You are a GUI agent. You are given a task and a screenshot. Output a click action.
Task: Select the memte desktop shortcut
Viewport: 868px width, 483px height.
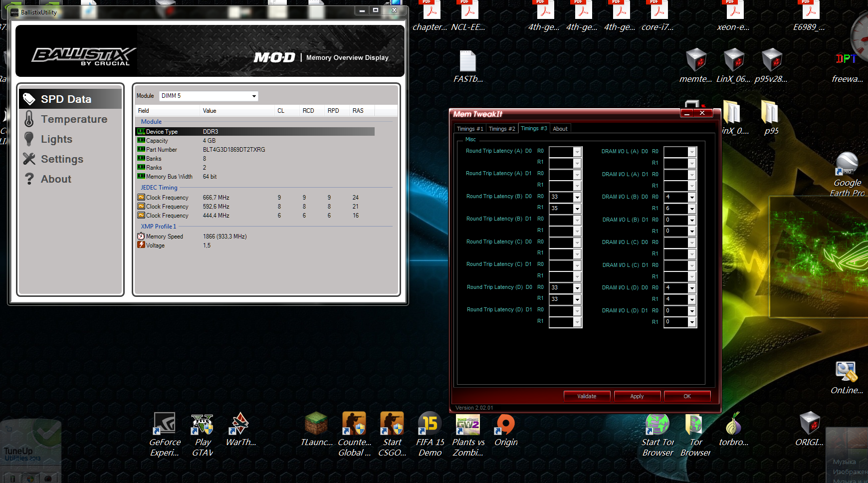[x=696, y=67]
